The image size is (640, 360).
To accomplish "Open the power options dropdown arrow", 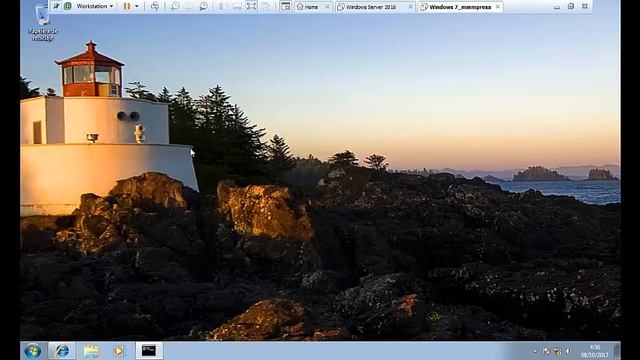I will pyautogui.click(x=136, y=6).
